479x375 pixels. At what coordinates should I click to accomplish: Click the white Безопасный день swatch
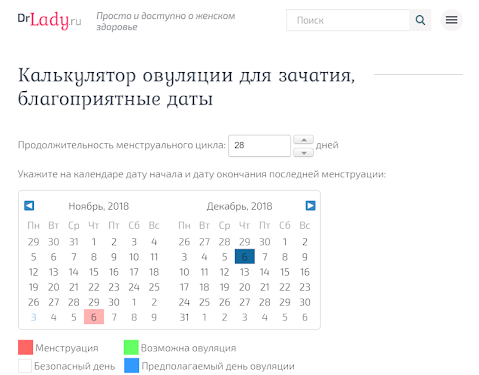click(x=25, y=366)
